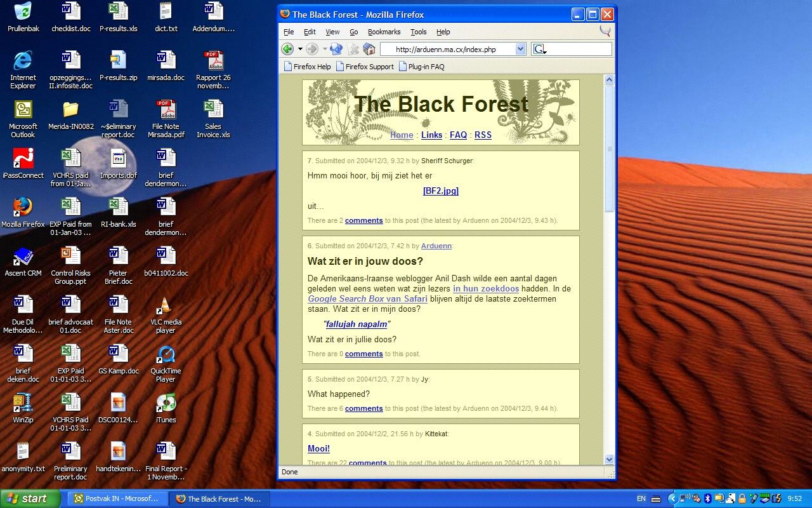The width and height of the screenshot is (812, 508).
Task: Open the Edit menu in Firefox
Action: (310, 32)
